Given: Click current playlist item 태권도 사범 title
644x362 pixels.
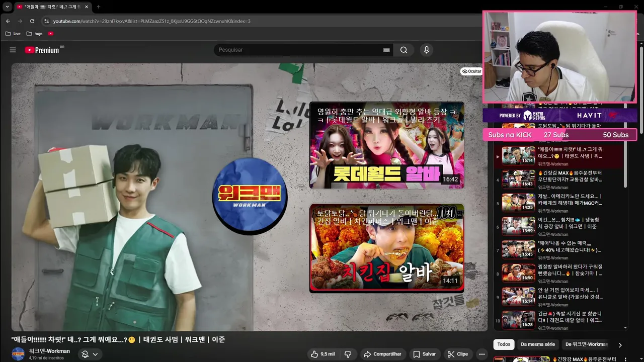Looking at the screenshot, I should (570, 153).
